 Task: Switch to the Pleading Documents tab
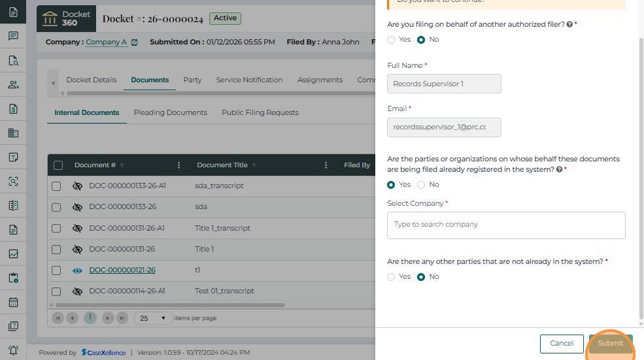click(170, 112)
